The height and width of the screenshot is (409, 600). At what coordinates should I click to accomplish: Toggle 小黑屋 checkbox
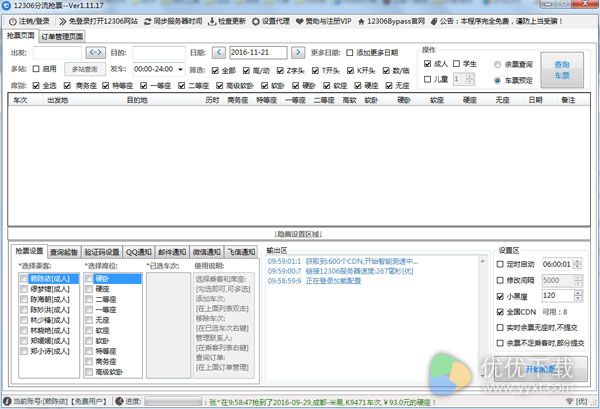click(500, 296)
